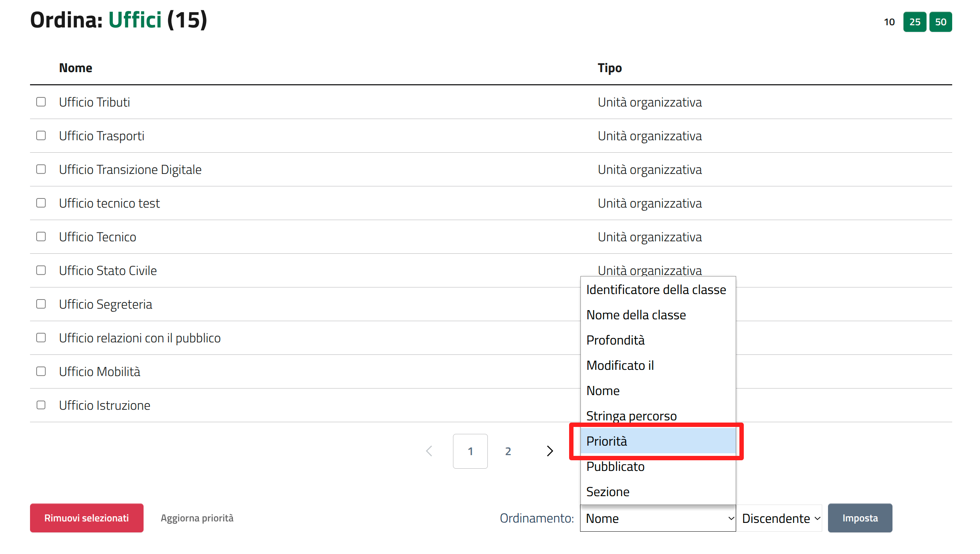
Task: Choose Priorità from sort options
Action: point(658,441)
